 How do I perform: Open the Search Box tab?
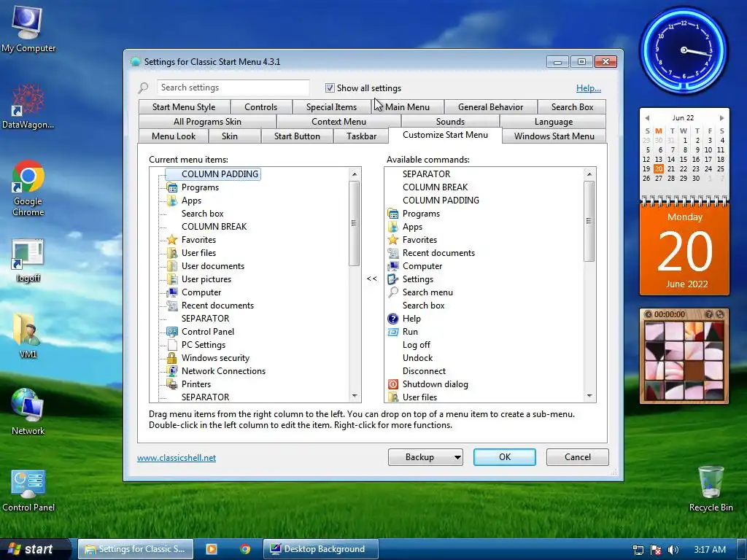tap(572, 107)
